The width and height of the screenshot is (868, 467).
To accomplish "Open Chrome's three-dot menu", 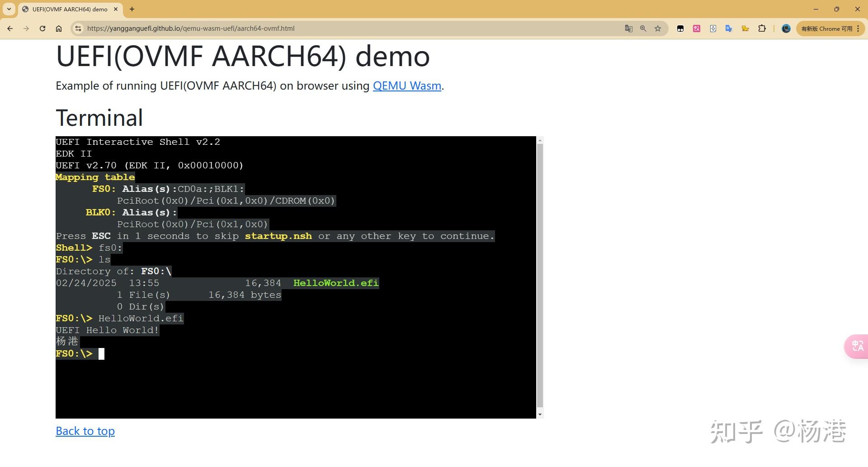I will pyautogui.click(x=858, y=28).
